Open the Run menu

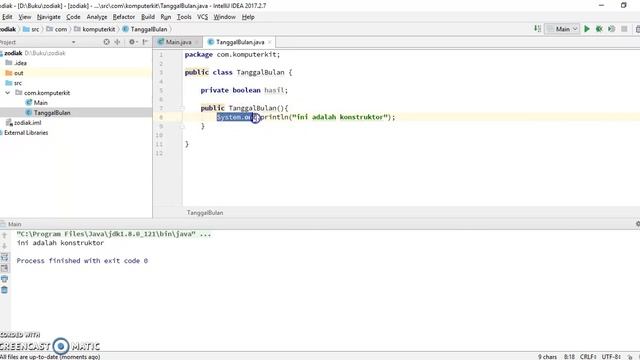pyautogui.click(x=166, y=17)
